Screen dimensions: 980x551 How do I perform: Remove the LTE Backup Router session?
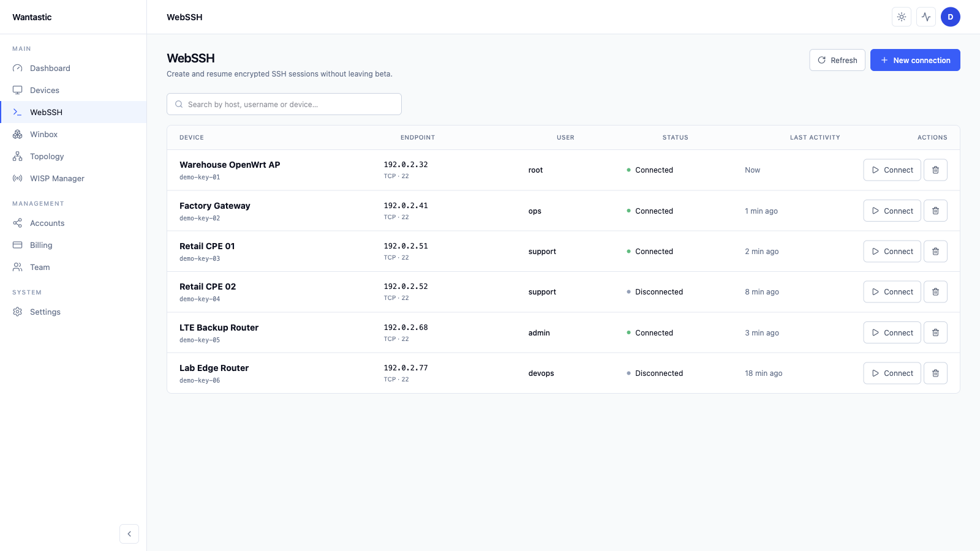click(935, 332)
